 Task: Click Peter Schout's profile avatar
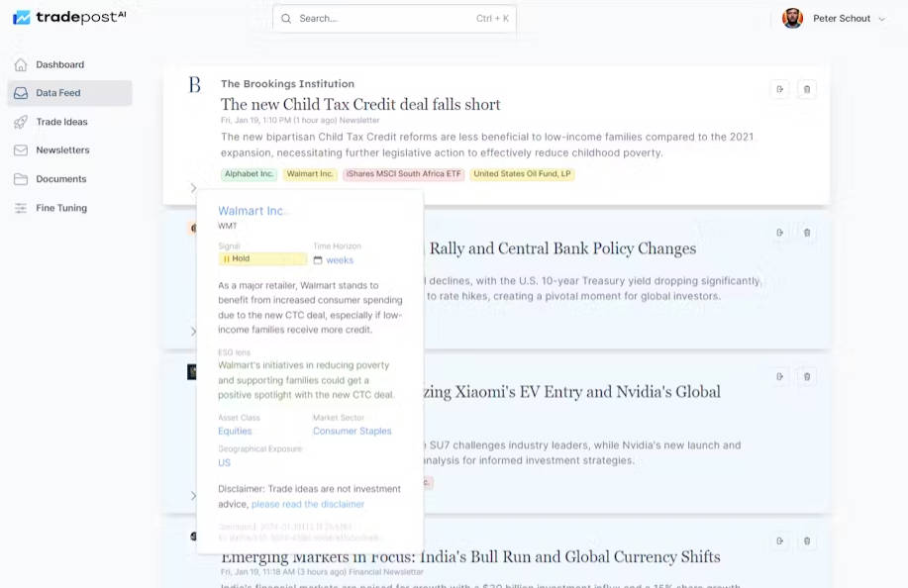[792, 18]
